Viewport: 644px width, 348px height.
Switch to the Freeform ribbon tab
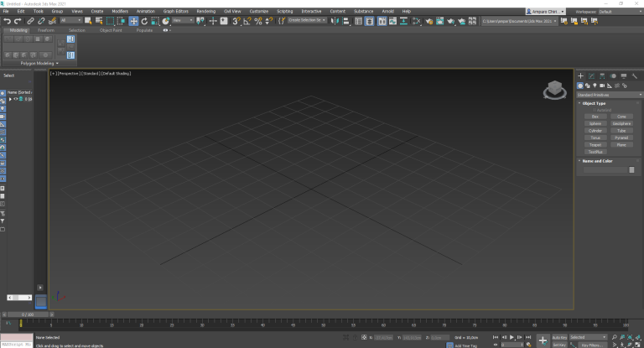(46, 30)
